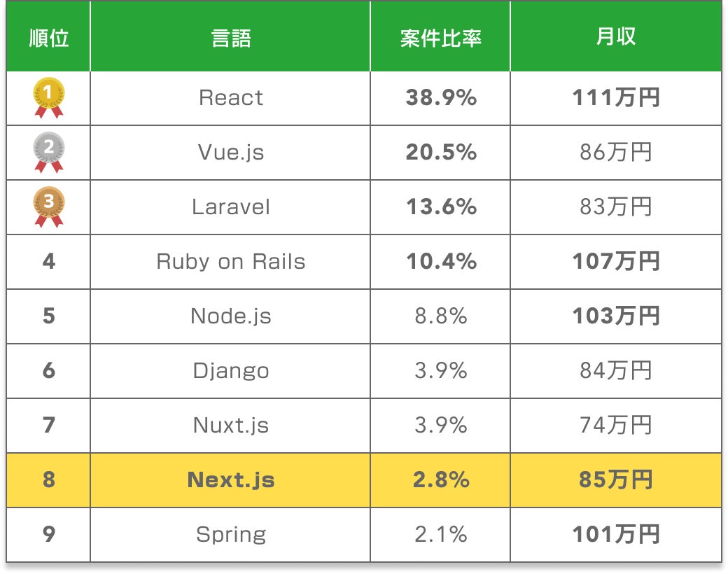Select the Django language cell

231,371
